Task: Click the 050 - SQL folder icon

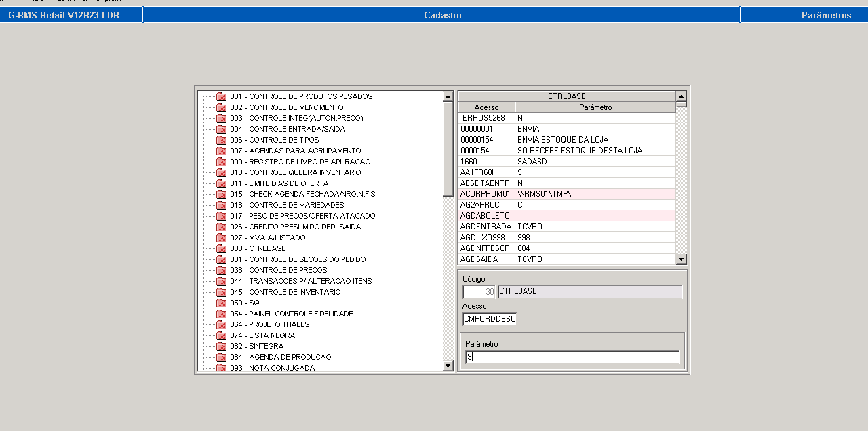Action: [x=221, y=303]
